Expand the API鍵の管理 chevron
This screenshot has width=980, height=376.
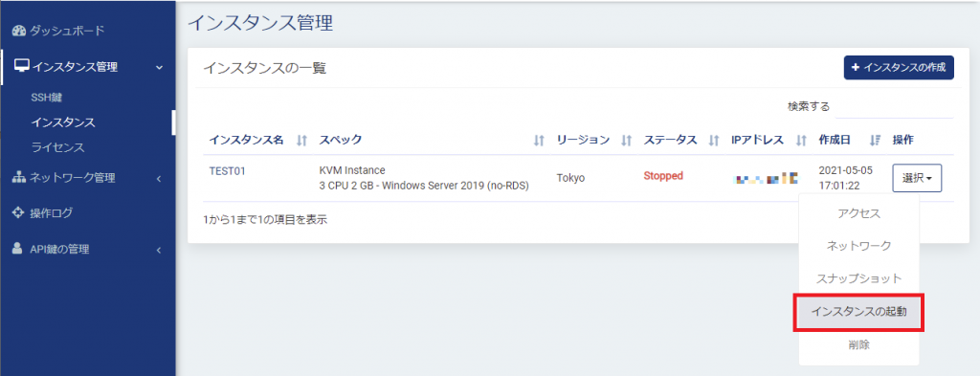159,250
